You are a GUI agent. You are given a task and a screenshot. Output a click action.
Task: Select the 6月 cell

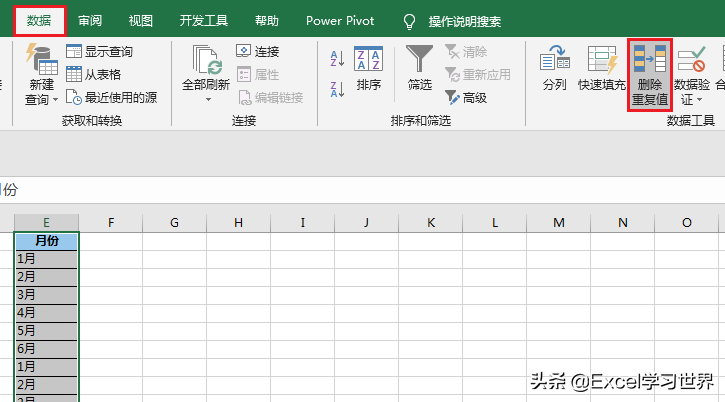[46, 349]
